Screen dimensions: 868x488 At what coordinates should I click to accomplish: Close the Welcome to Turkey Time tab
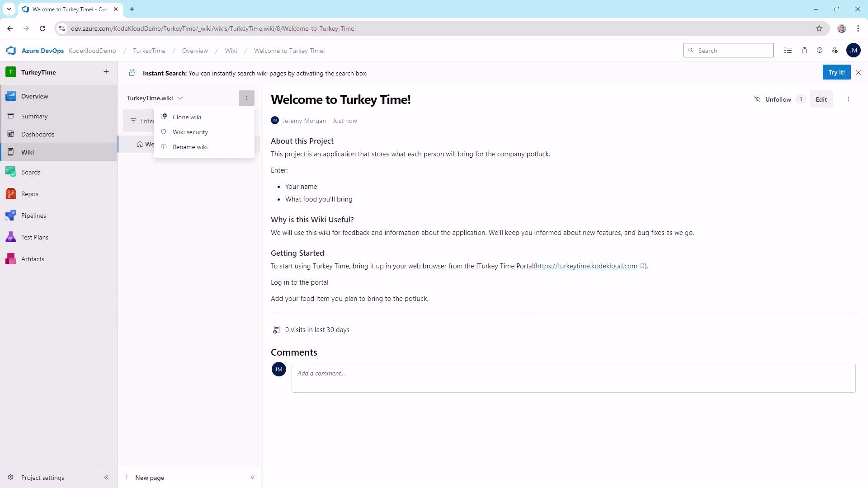pyautogui.click(x=116, y=9)
